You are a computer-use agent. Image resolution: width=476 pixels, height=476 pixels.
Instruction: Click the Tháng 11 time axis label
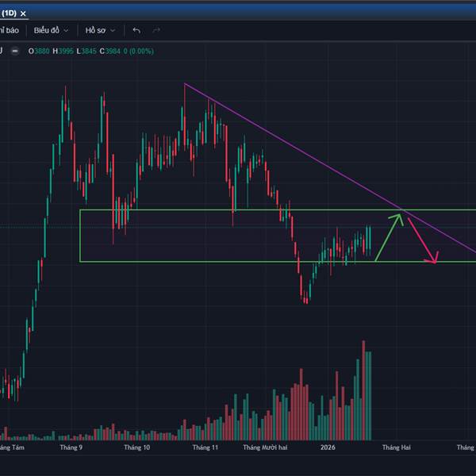click(x=204, y=447)
